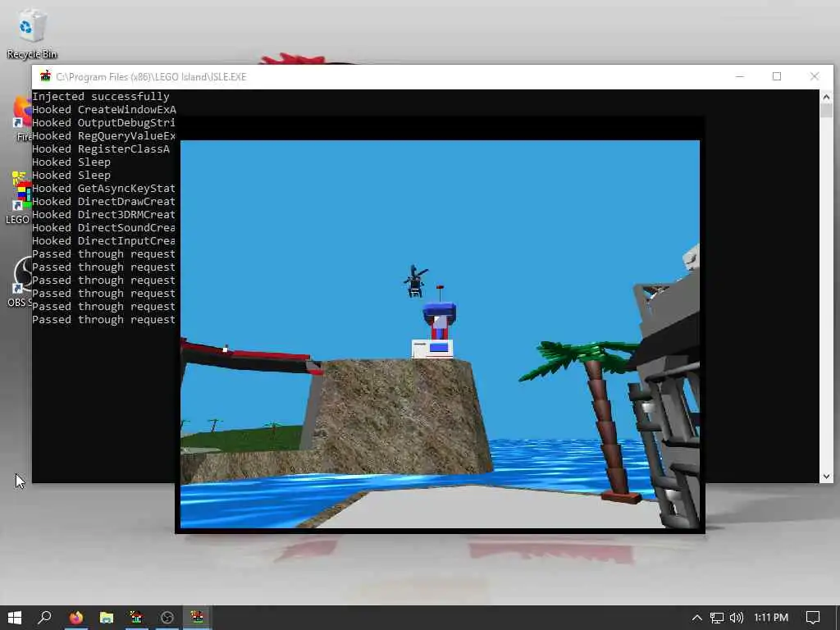Open taskbar search magnifier
This screenshot has height=630, width=840.
coord(45,618)
